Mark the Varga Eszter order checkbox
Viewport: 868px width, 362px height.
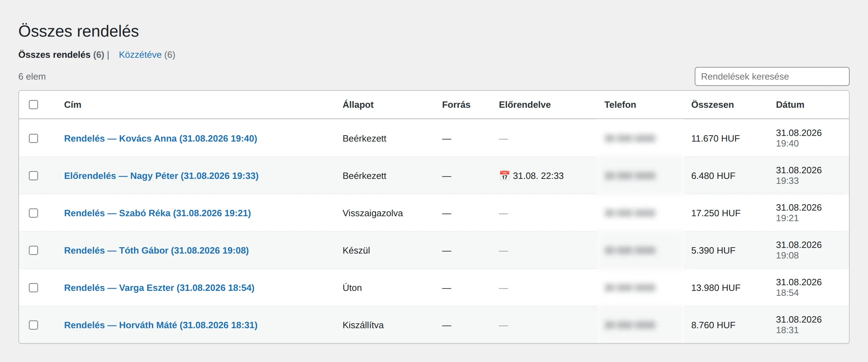[x=33, y=288]
